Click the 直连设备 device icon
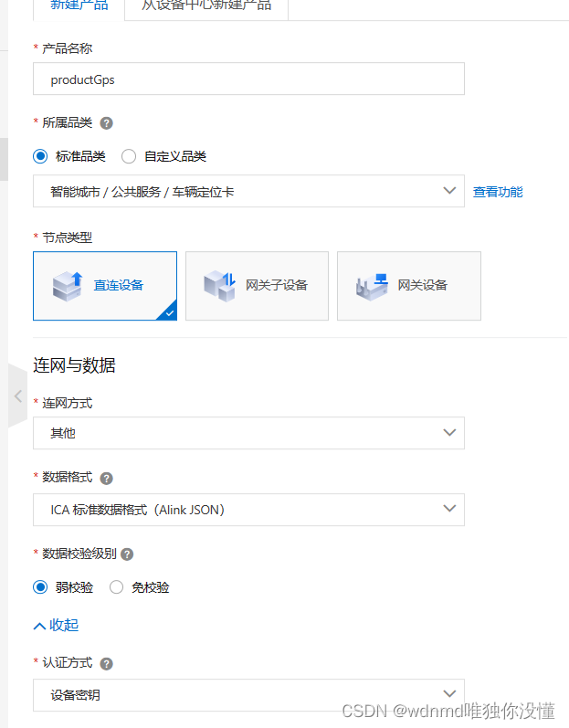569x728 pixels. [68, 286]
